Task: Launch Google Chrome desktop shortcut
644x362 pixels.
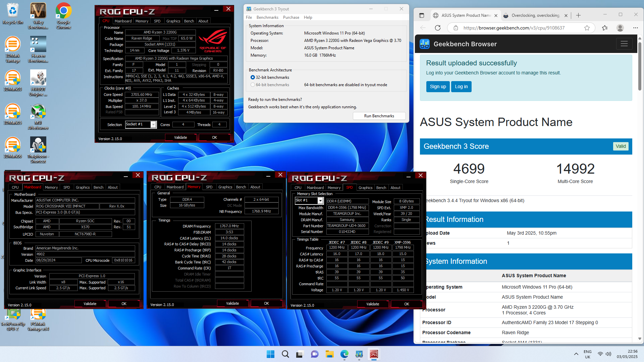Action: coord(63,16)
